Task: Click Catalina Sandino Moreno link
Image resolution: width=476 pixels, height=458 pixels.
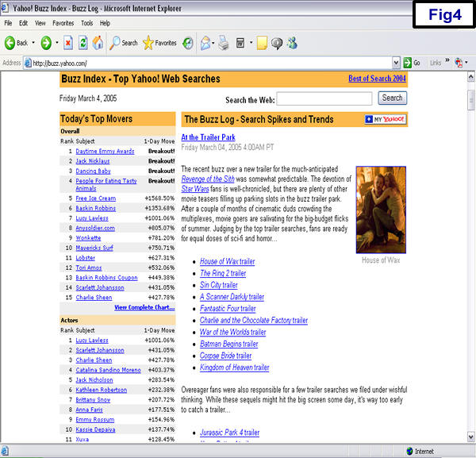Action: [x=109, y=370]
